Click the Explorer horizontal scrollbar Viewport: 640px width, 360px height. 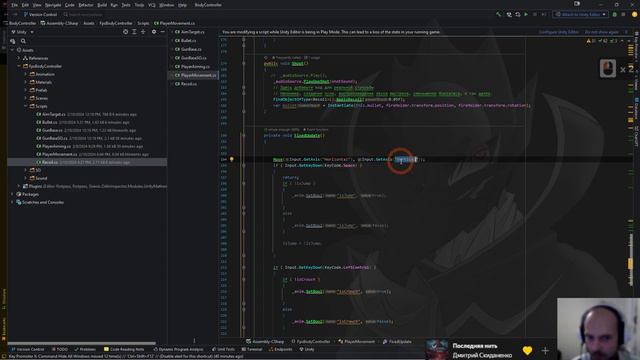coord(82,343)
